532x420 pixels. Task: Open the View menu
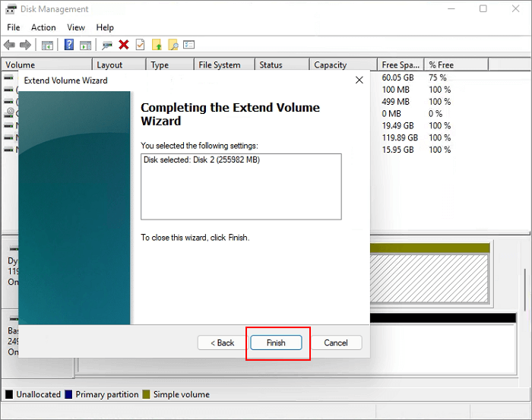76,27
